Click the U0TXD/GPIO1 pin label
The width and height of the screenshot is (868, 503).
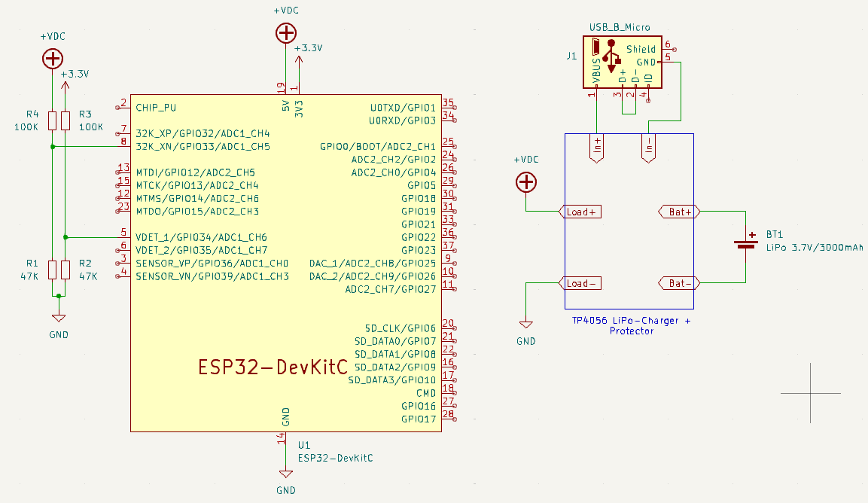[x=403, y=108]
